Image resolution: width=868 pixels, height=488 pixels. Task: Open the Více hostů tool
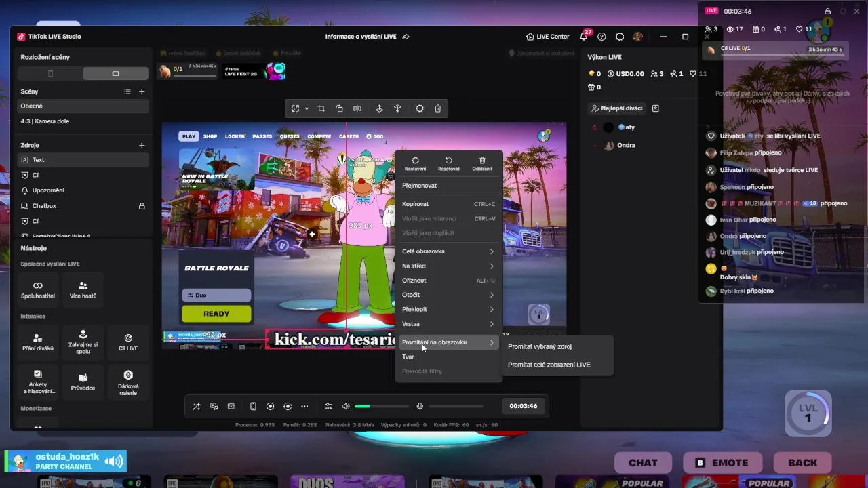(83, 290)
